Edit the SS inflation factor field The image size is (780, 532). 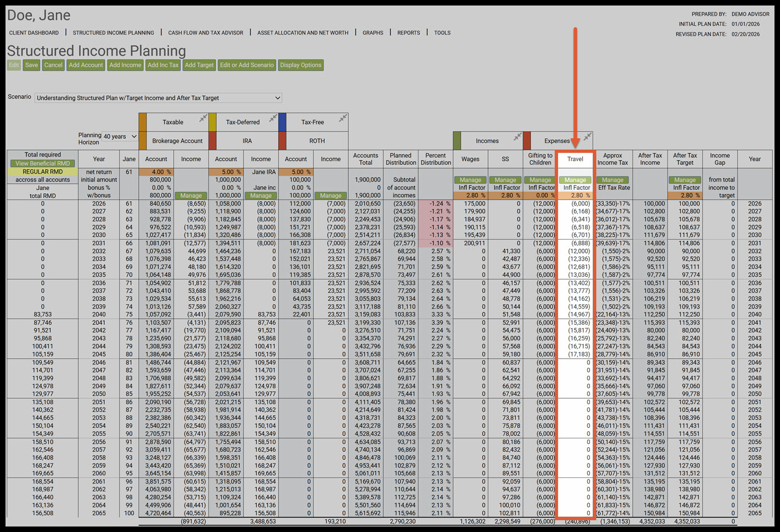(x=505, y=196)
